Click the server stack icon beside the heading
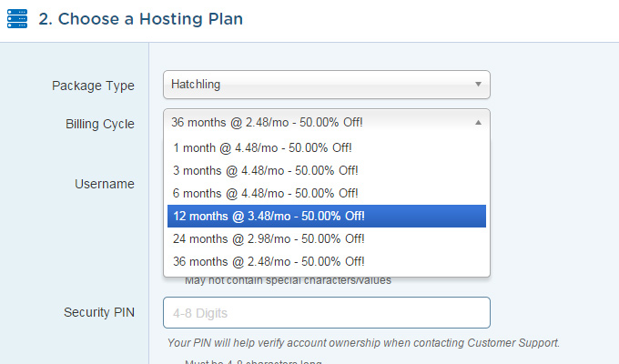The width and height of the screenshot is (619, 364). (x=17, y=19)
